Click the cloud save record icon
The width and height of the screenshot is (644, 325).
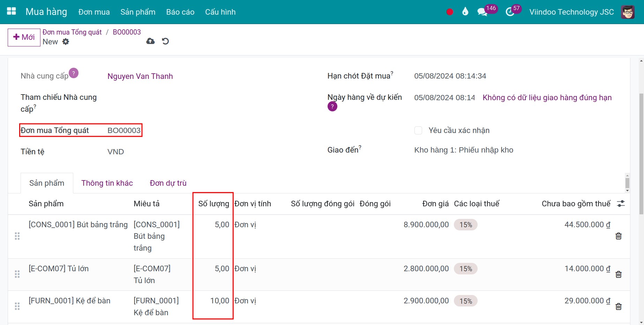150,41
